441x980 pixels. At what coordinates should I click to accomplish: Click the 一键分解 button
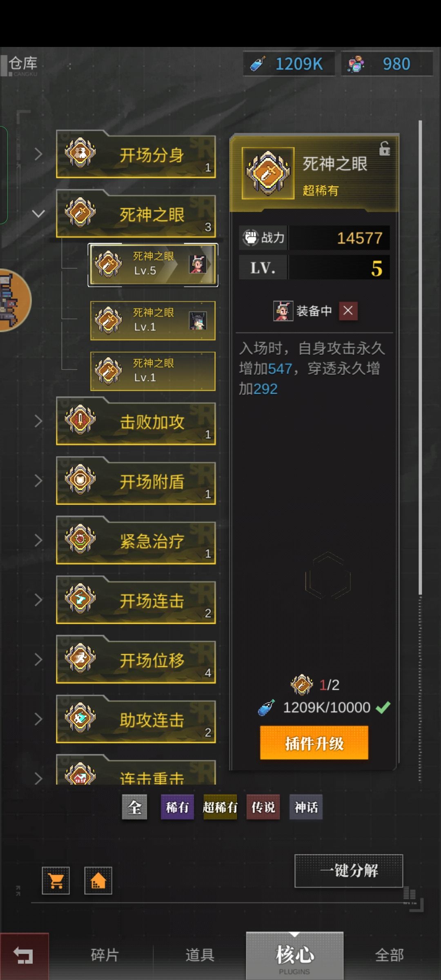tap(349, 871)
